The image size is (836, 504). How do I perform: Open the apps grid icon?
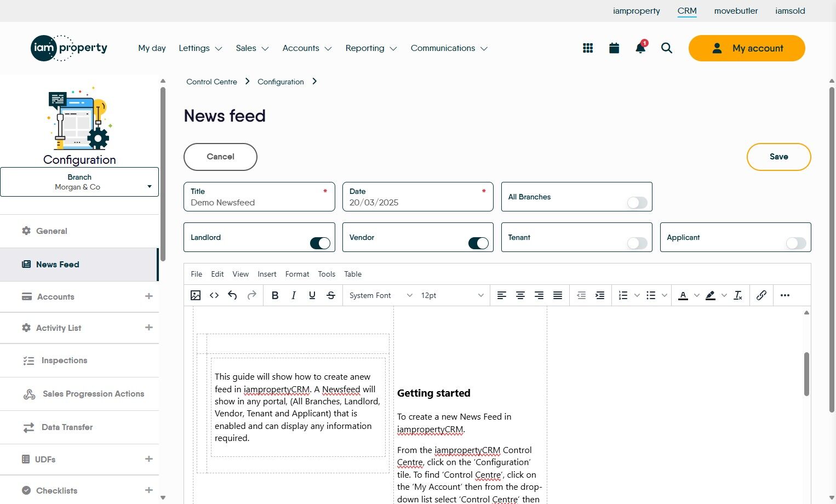pos(588,48)
